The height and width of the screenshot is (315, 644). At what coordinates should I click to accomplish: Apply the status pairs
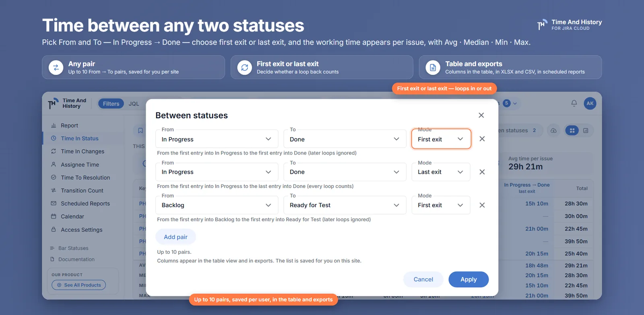pos(469,279)
